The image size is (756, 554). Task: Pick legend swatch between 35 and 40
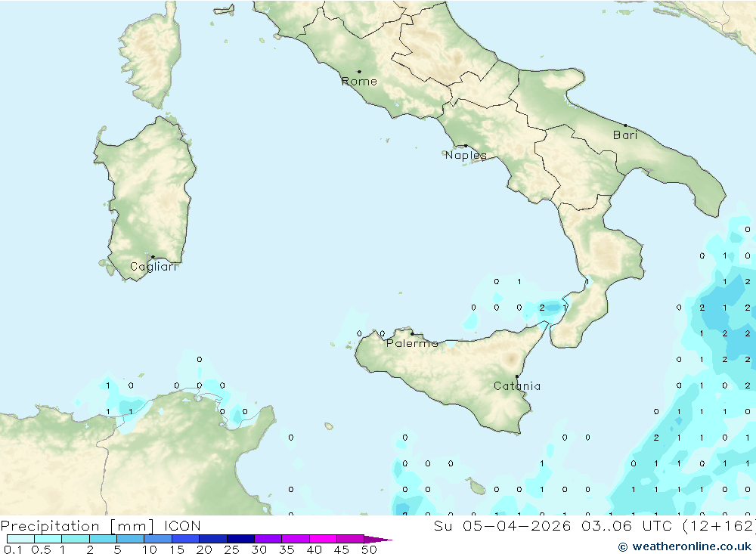pos(296,539)
